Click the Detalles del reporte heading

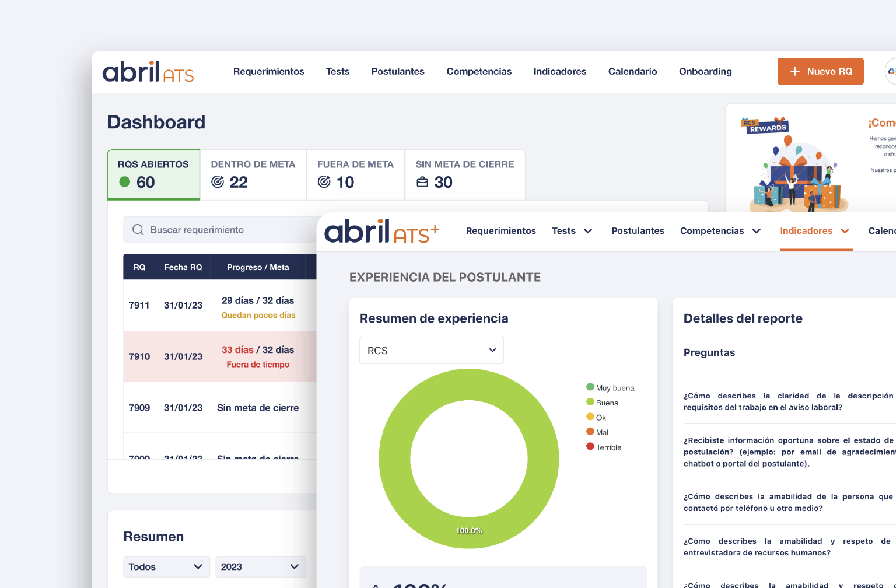743,318
